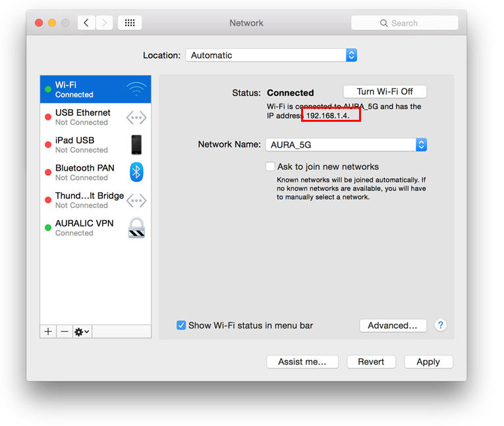Open the Location dropdown
Viewport: 504px width, 426px height.
coord(271,55)
